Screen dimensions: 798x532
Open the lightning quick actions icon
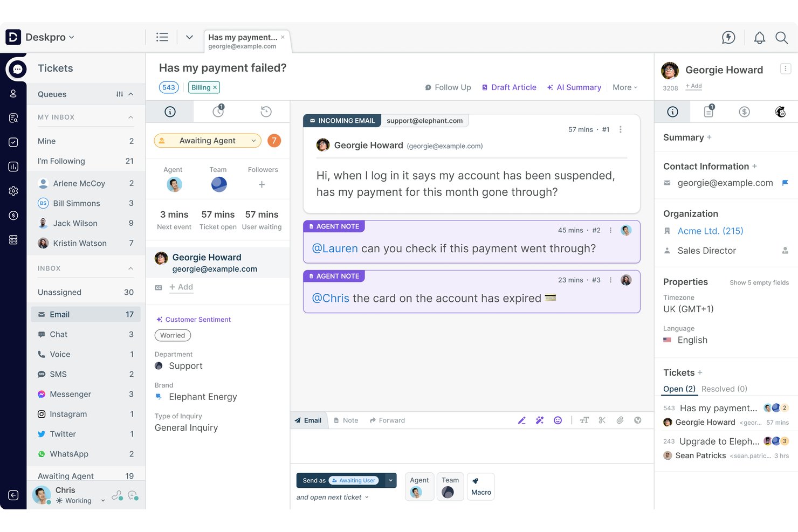pos(728,38)
